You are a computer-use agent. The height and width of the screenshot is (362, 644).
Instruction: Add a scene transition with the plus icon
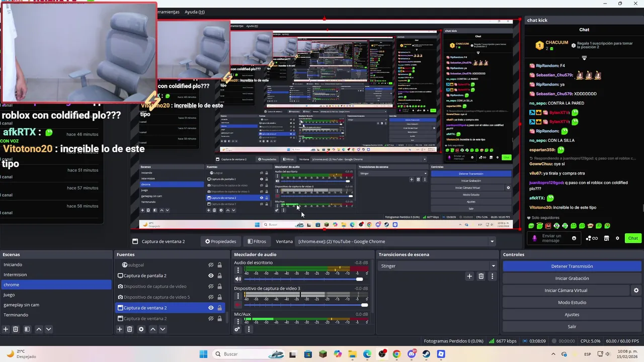[x=469, y=276]
